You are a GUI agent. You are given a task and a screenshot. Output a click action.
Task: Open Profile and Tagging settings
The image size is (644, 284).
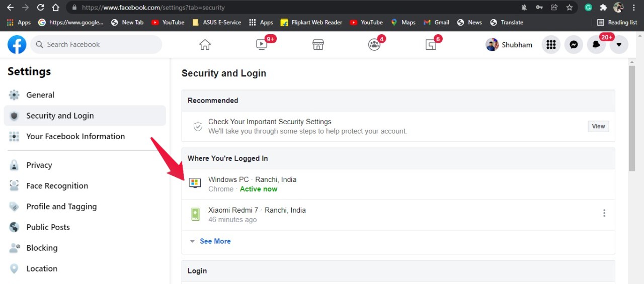[85, 206]
